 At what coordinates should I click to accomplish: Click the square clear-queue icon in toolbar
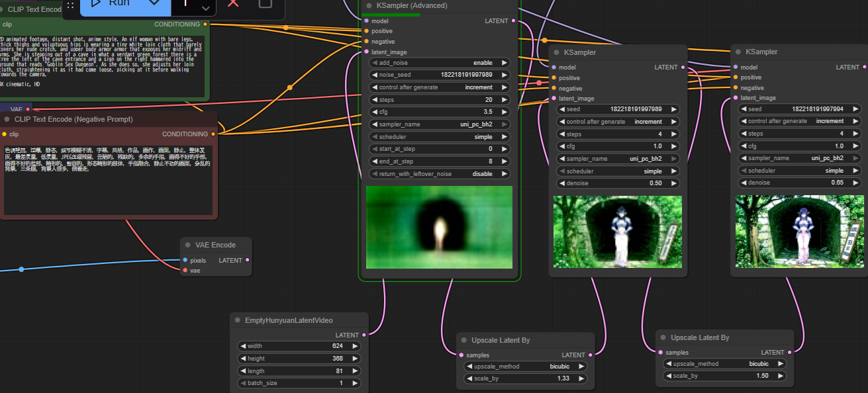(x=265, y=3)
